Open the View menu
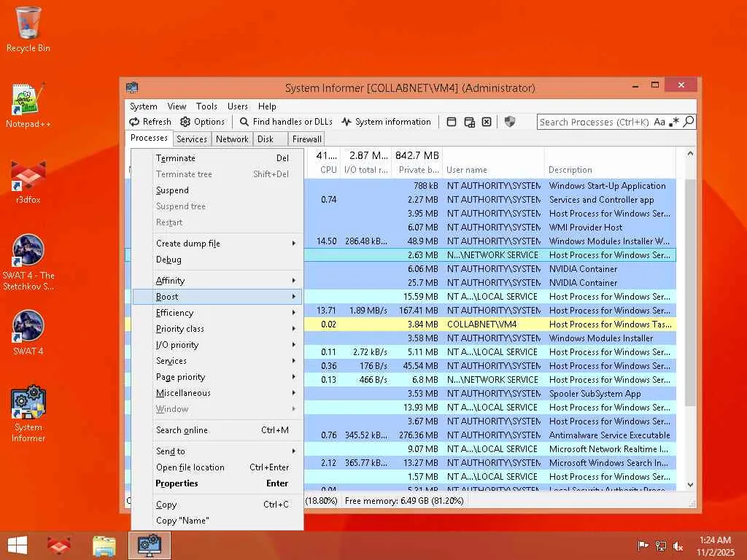Screen dimensions: 747x560 [x=177, y=106]
